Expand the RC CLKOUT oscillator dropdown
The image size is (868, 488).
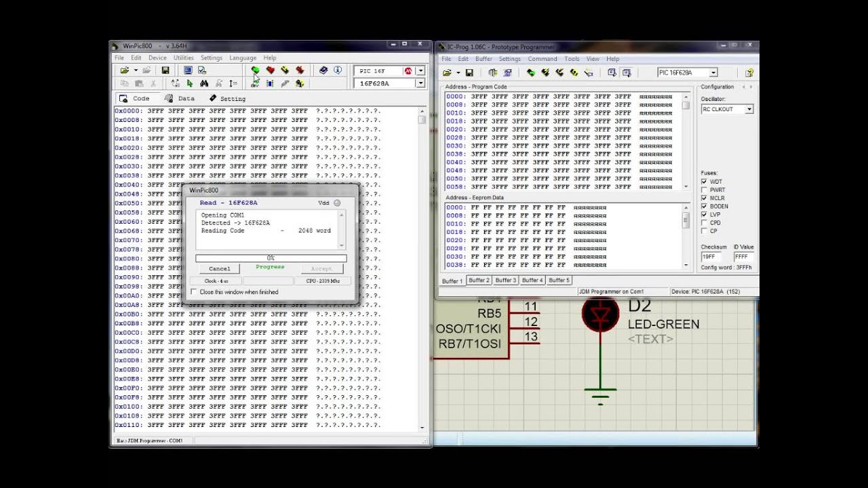[749, 109]
